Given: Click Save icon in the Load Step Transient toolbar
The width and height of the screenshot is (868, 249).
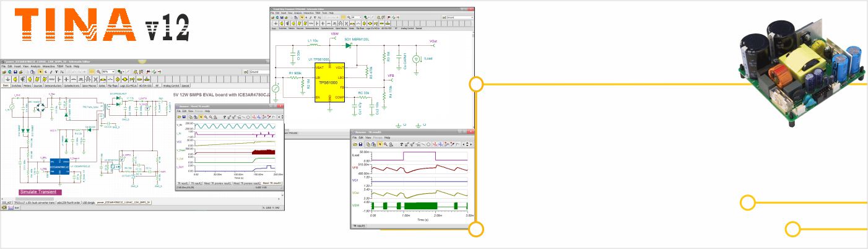Looking at the screenshot, I should (x=282, y=17).
